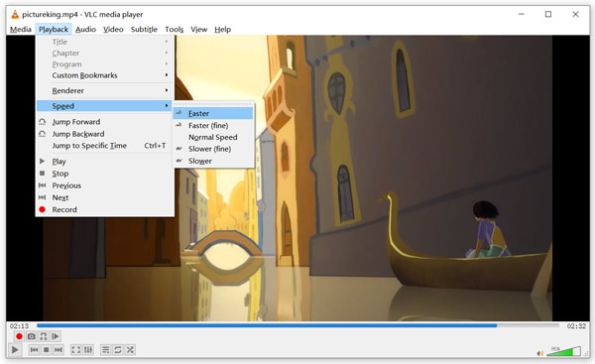Open the Video menu
Viewport: 595px width, 364px height.
click(113, 29)
